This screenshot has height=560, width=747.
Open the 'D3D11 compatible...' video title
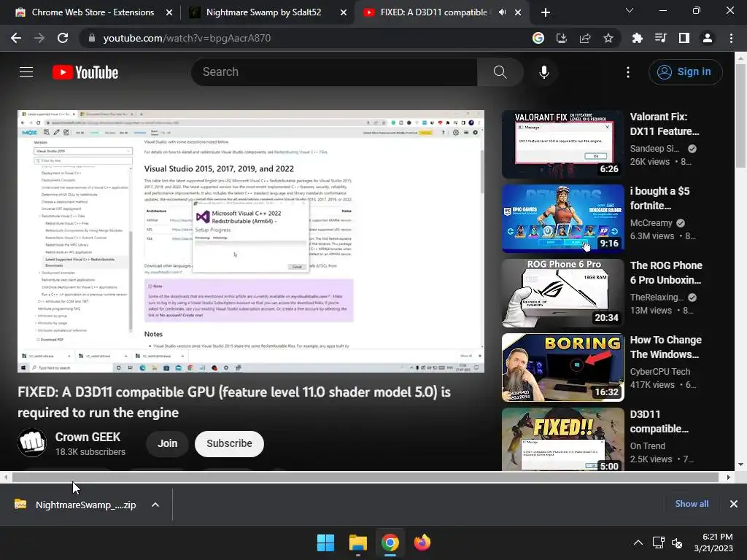click(659, 421)
